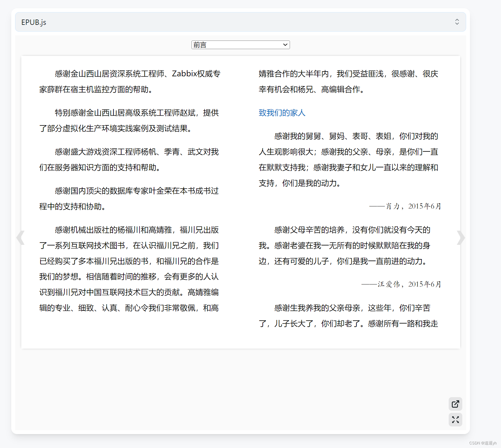Image resolution: width=501 pixels, height=448 pixels.
Task: Click paragraph starting 感谢金山西山居资深系统工程师
Action: tap(130, 81)
